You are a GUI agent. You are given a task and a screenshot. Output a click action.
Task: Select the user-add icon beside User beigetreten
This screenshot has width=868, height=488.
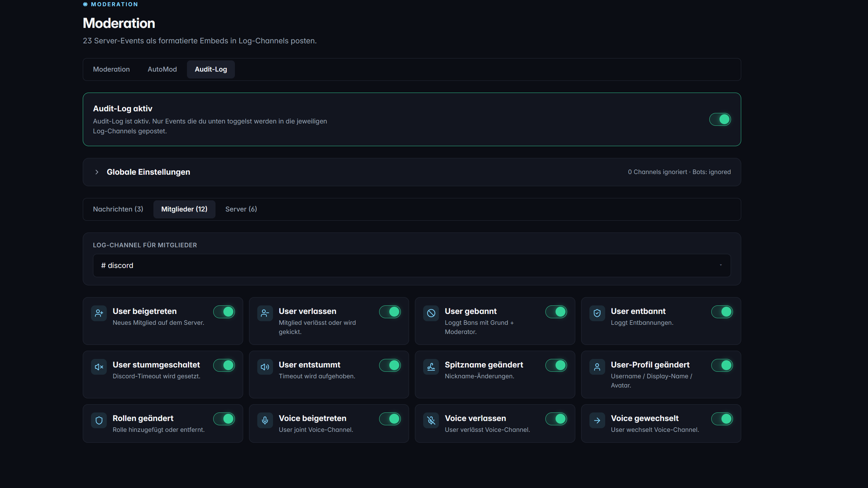(99, 313)
